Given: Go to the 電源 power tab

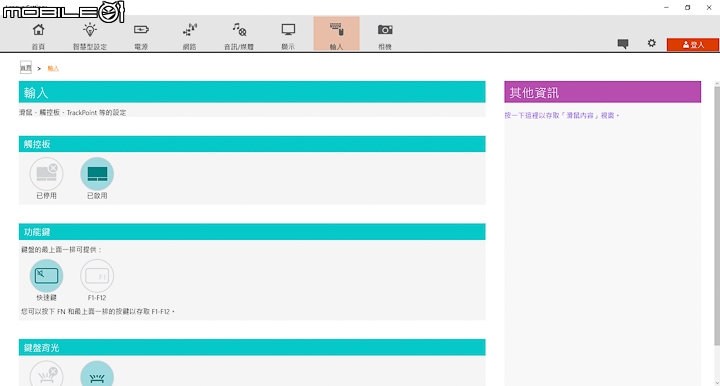Looking at the screenshot, I should tap(141, 36).
